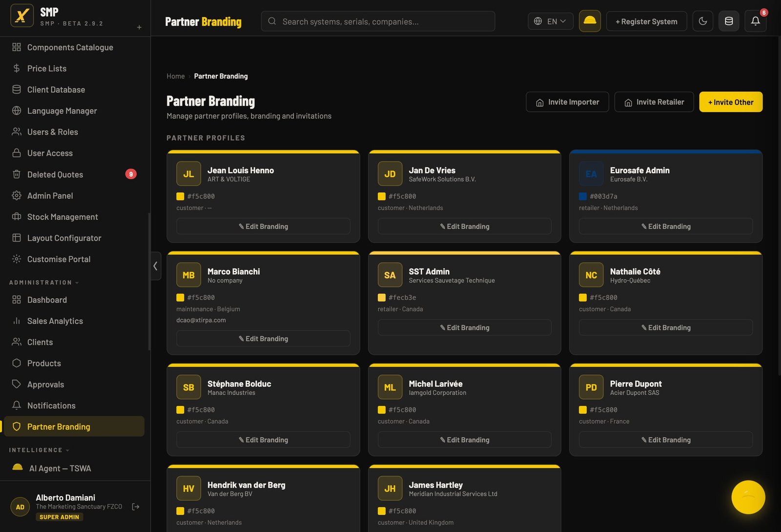Screen dimensions: 781x532
Task: Click the AD user avatar
Action: (20, 507)
